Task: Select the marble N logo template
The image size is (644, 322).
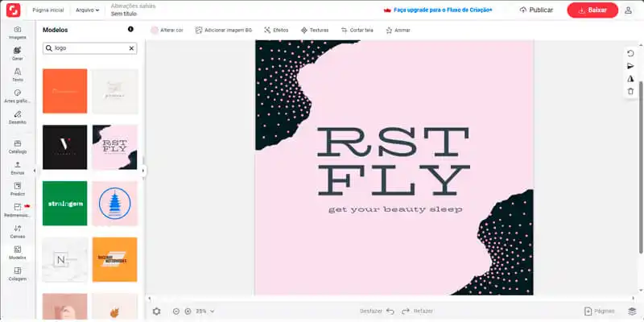Action: point(65,259)
